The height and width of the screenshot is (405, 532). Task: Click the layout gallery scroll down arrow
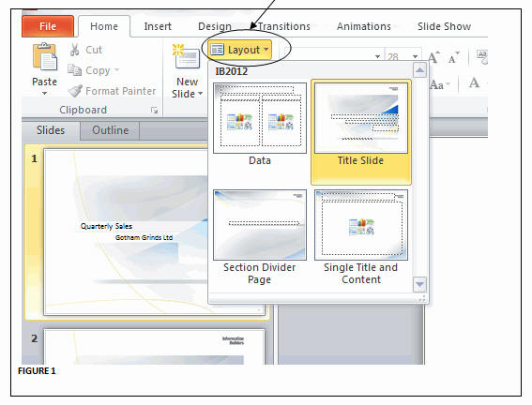tap(419, 285)
